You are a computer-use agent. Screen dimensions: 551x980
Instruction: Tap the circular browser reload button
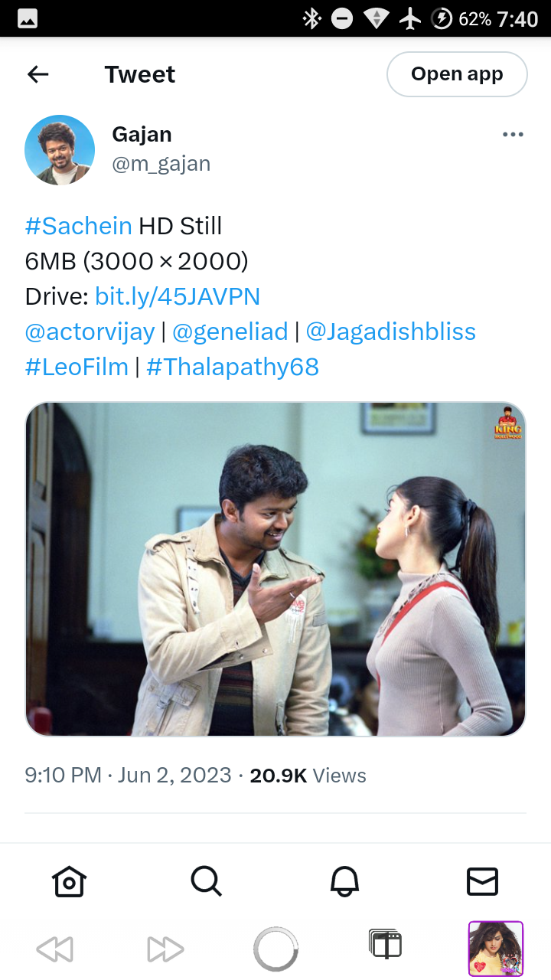pos(275,949)
